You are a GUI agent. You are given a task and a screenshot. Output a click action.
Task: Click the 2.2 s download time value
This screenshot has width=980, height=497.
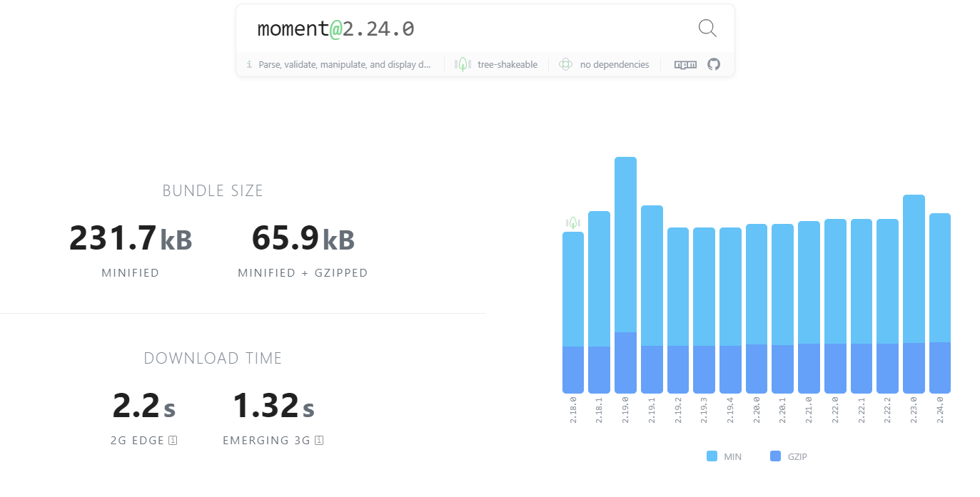(x=143, y=406)
